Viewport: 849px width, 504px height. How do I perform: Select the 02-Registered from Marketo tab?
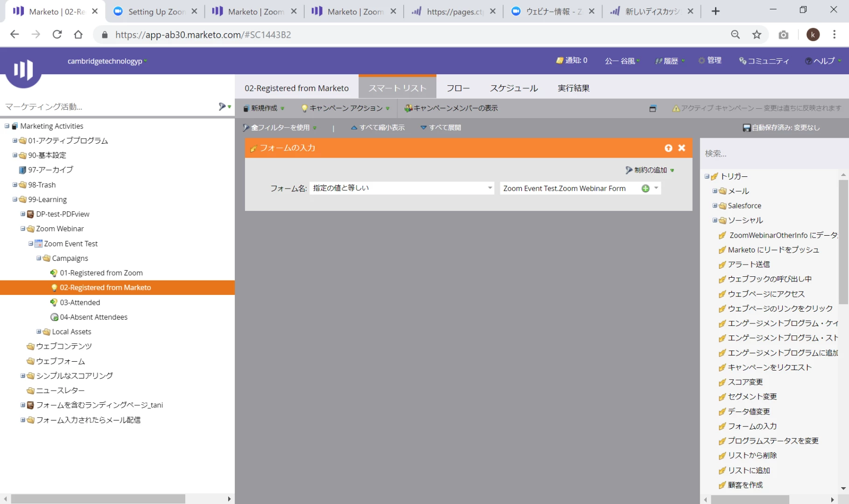pos(297,88)
